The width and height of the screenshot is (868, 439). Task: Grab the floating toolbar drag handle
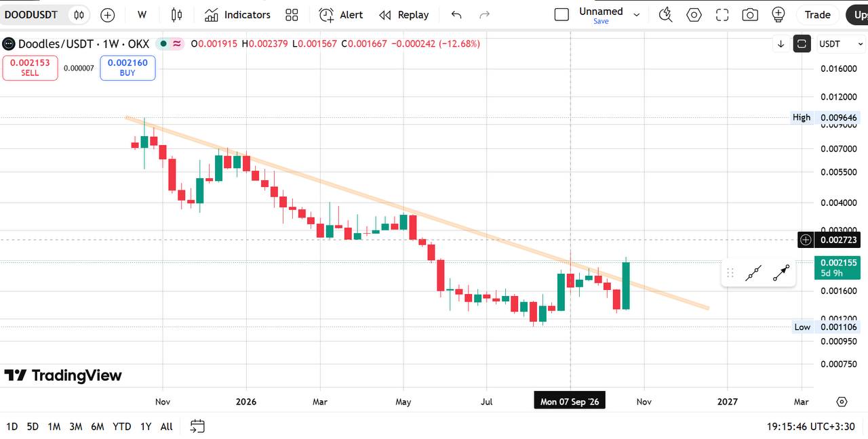(x=730, y=273)
